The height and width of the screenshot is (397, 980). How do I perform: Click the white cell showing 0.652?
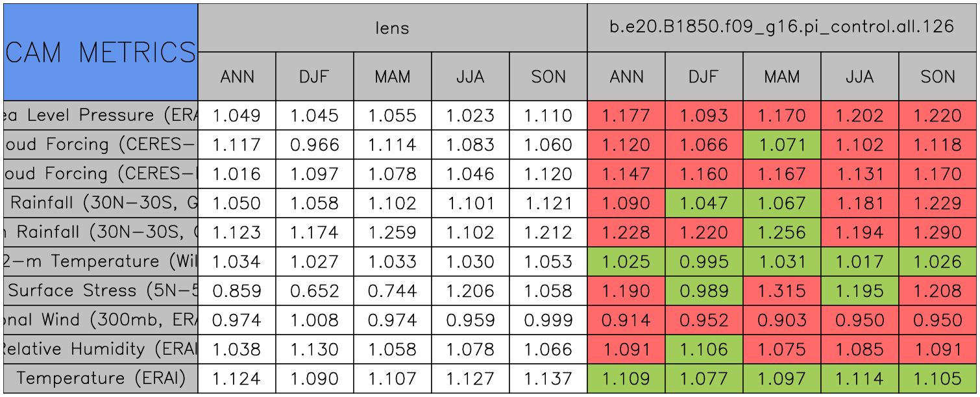pyautogui.click(x=315, y=290)
